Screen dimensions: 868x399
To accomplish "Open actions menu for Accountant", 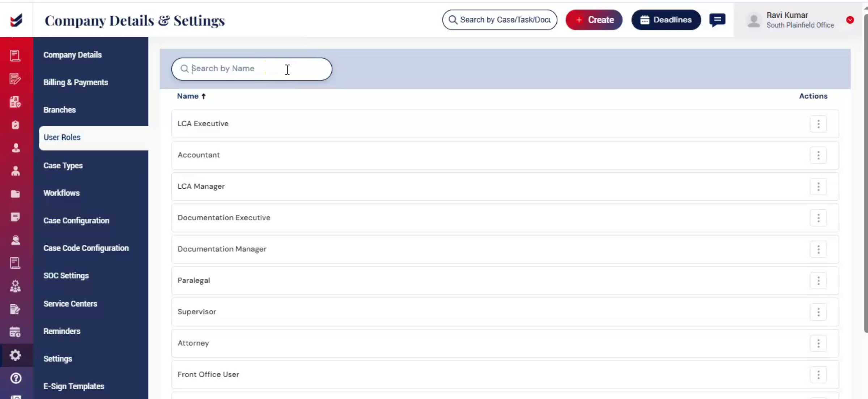I will [818, 155].
